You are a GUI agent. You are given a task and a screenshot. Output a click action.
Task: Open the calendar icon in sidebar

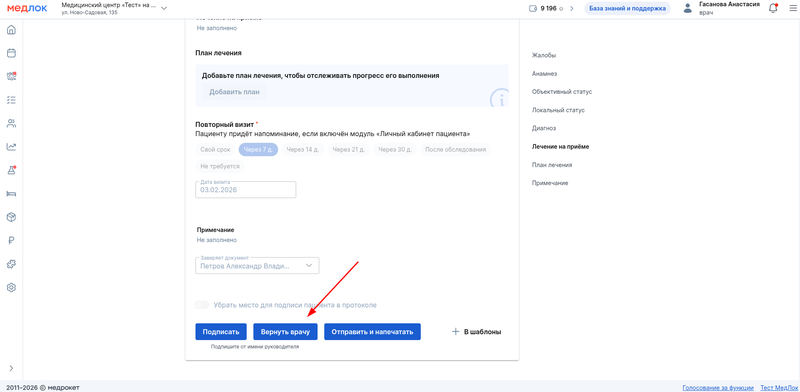11,53
